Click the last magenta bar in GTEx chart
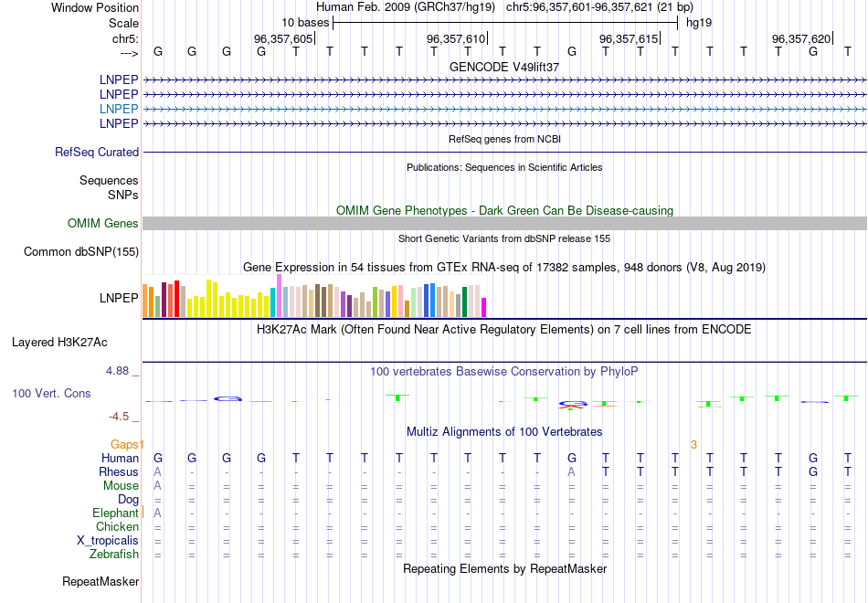Screen dimensions: 868x603 pos(484,307)
